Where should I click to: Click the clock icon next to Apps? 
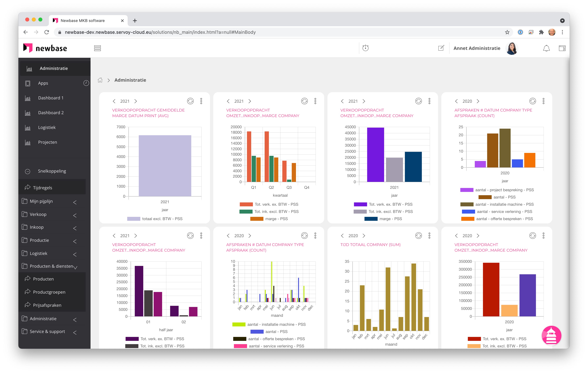(x=86, y=83)
